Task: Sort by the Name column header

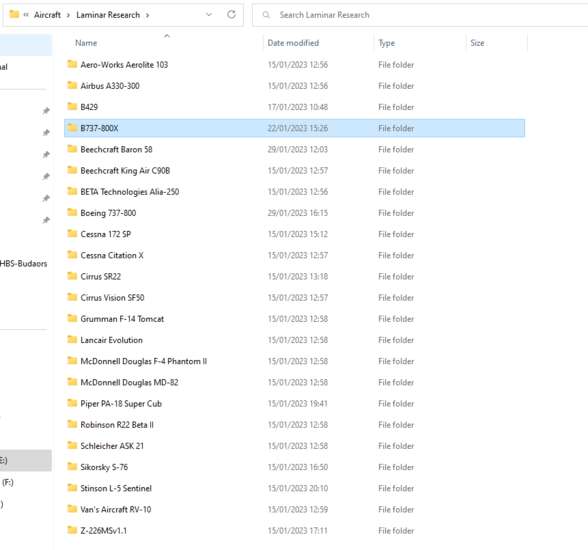Action: [86, 43]
